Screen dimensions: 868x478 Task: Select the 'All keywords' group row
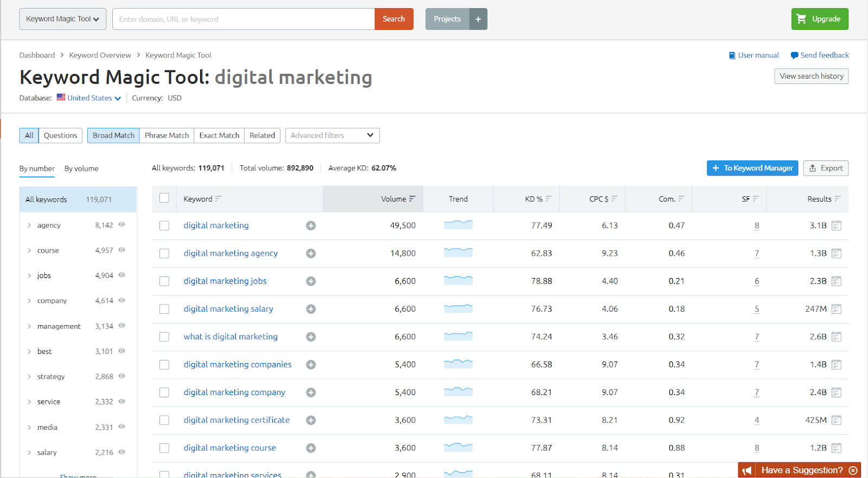[78, 199]
